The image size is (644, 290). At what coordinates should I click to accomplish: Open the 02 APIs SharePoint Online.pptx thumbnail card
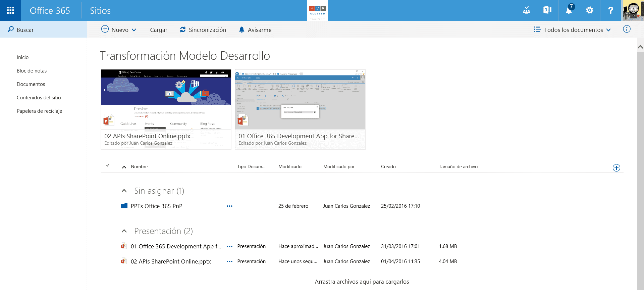[x=166, y=109]
